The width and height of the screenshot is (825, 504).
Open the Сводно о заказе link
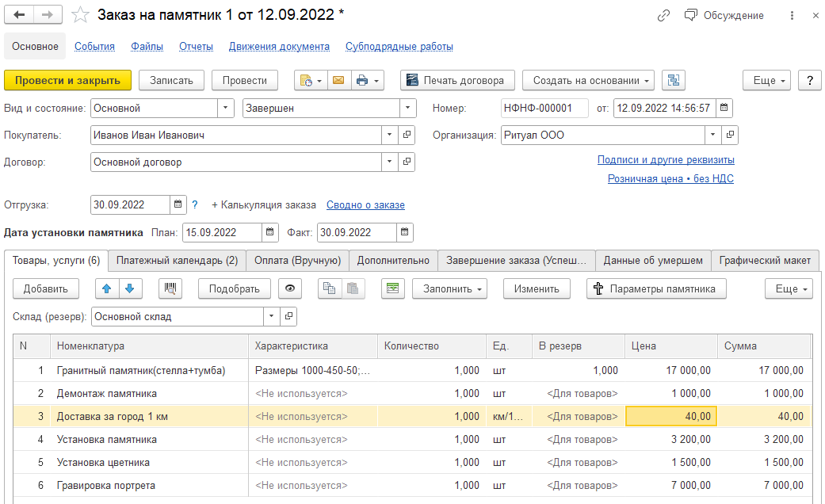pos(365,204)
